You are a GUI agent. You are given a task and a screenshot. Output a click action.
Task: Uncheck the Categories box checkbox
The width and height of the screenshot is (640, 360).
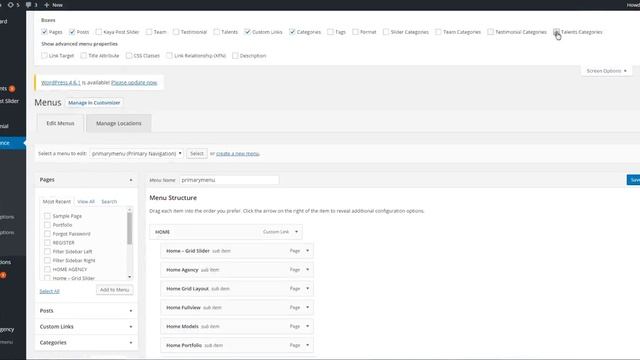pos(292,32)
